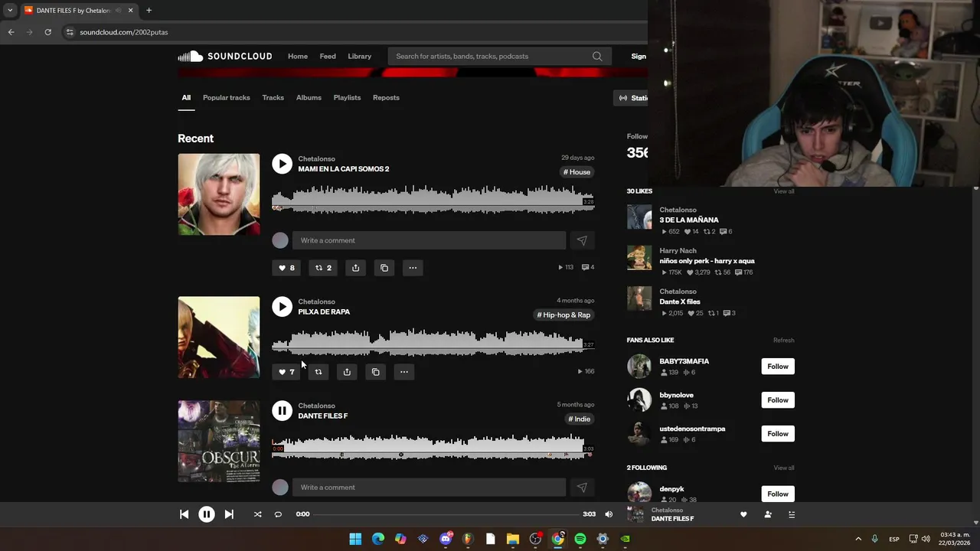Switch to the Reposts tab
The width and height of the screenshot is (980, 551).
386,98
